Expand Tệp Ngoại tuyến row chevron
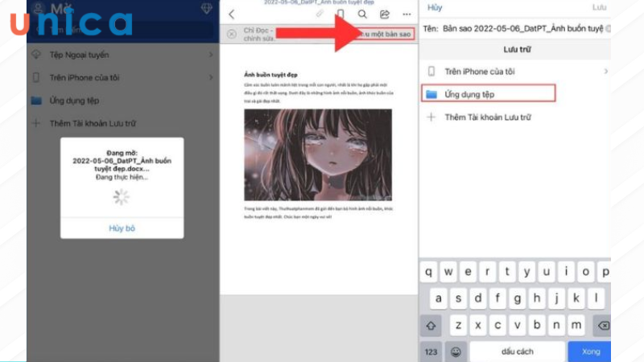Image resolution: width=644 pixels, height=362 pixels. 211,55
